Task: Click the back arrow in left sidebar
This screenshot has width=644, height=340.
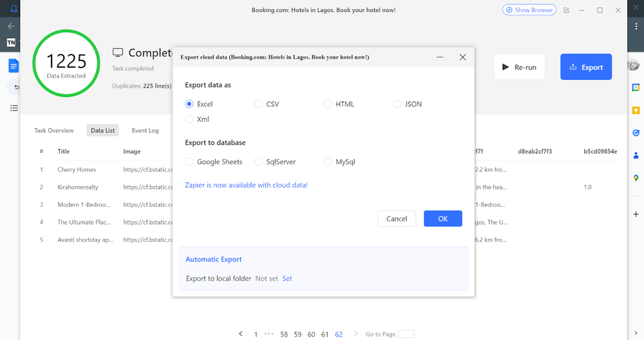Action: [11, 26]
